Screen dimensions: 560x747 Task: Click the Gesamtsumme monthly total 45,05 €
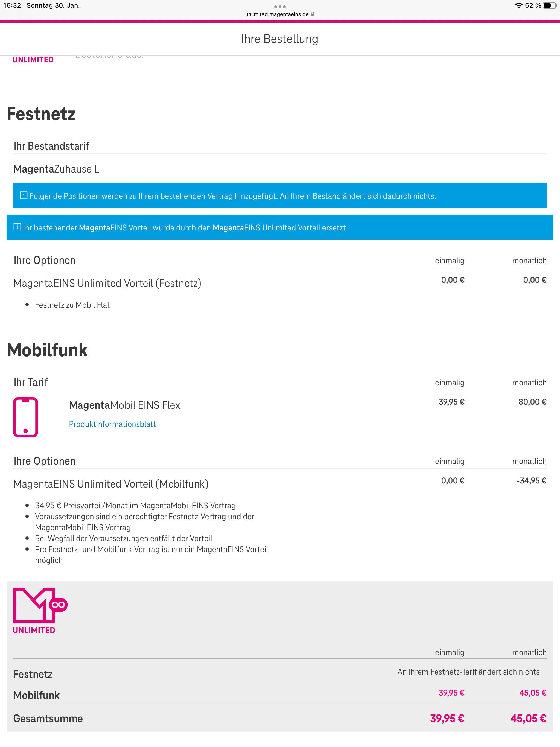528,718
